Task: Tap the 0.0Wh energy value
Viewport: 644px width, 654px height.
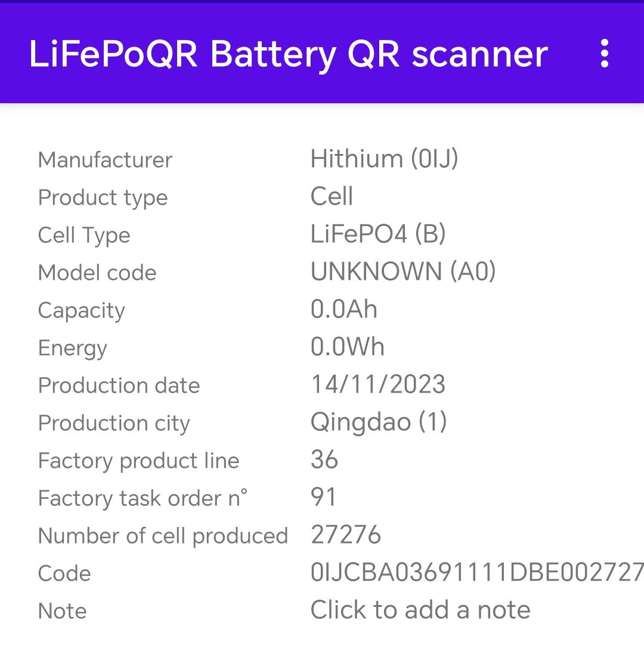Action: pyautogui.click(x=347, y=347)
